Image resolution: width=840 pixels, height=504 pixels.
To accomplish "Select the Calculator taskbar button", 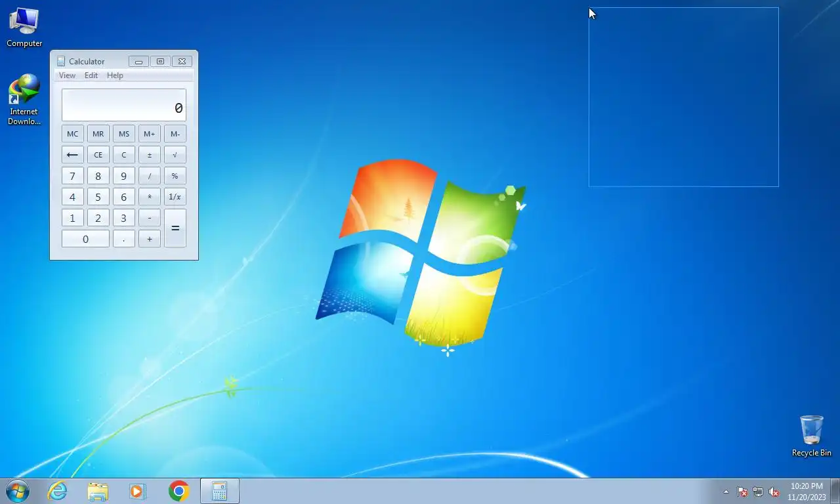I will point(219,491).
